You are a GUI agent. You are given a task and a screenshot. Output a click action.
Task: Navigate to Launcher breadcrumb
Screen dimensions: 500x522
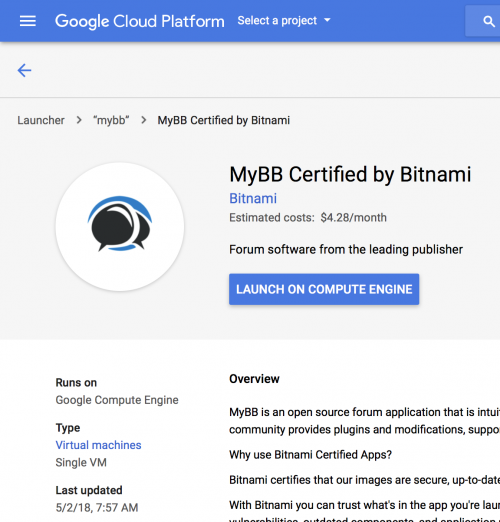tap(41, 120)
